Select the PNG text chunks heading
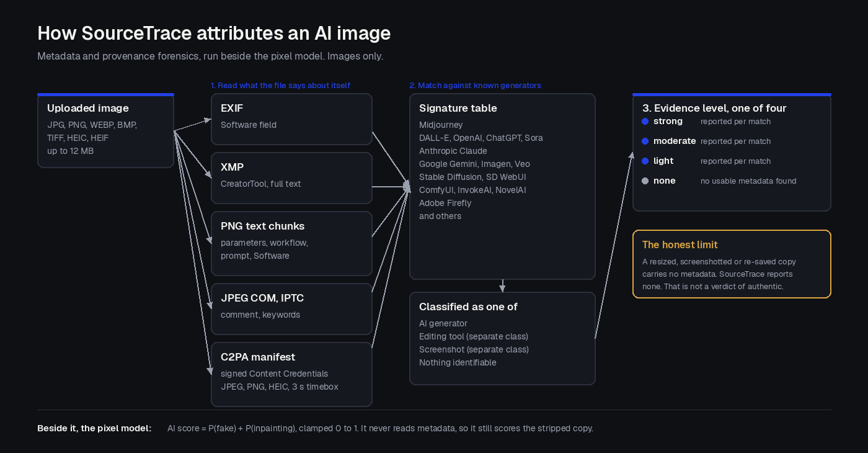Image resolution: width=868 pixels, height=453 pixels. coord(262,226)
